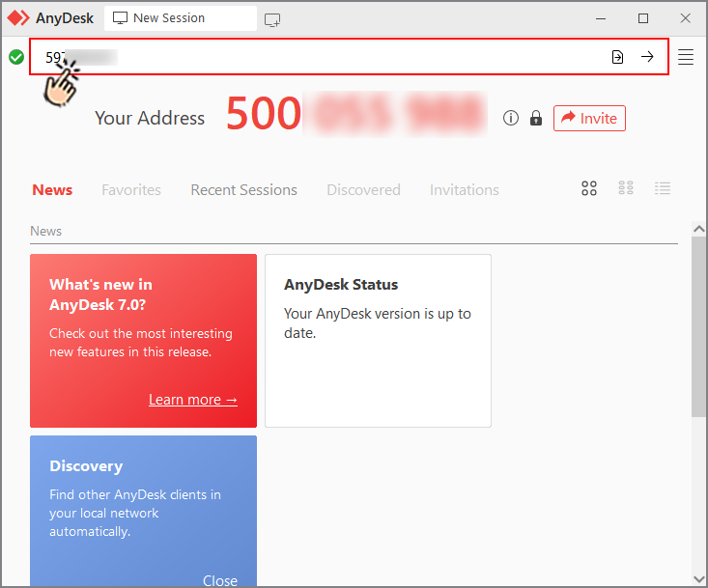Image resolution: width=708 pixels, height=588 pixels.
Task: Open the hamburger main menu
Action: click(686, 57)
